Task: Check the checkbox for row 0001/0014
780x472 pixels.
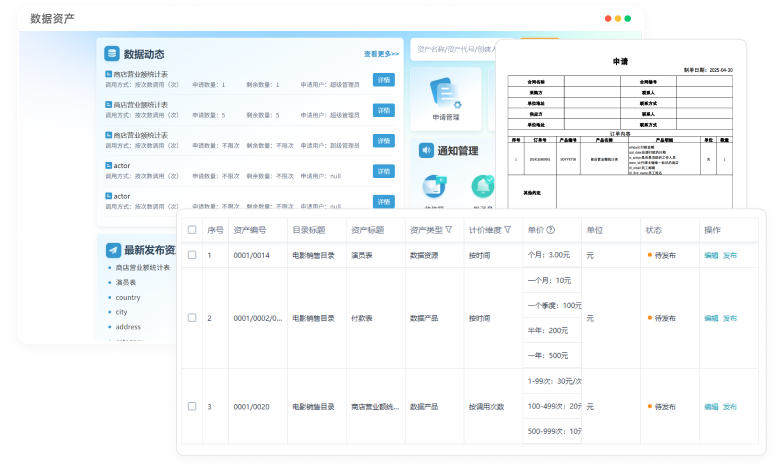Action: 192,255
